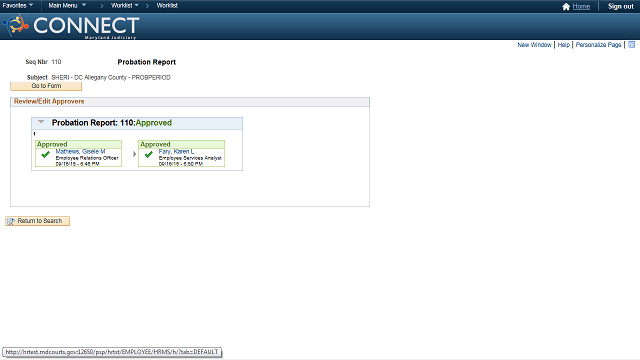Open approver Mathews, Gisele M link
Viewport: 640px width, 360px height.
click(80, 151)
